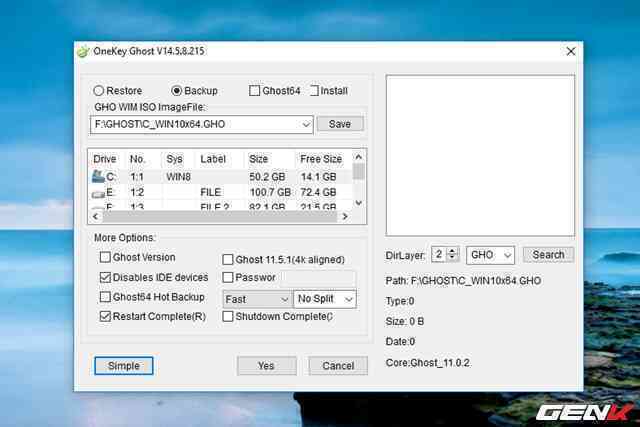Click the Size: 0 B info text
The height and width of the screenshot is (427, 640).
[404, 322]
